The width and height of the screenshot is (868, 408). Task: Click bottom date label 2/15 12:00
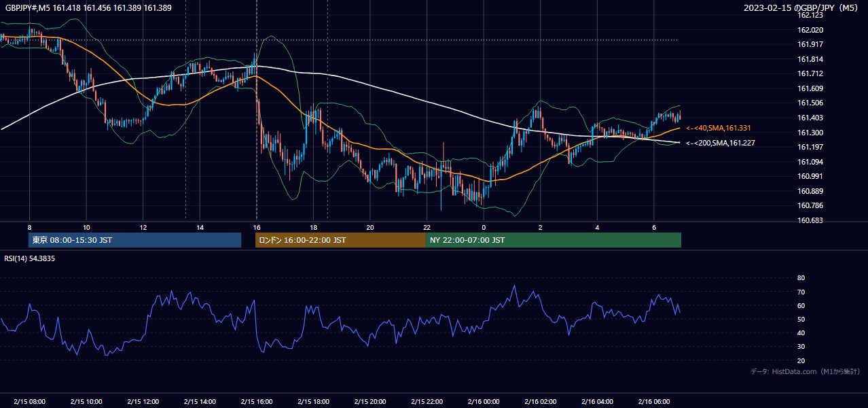(143, 402)
